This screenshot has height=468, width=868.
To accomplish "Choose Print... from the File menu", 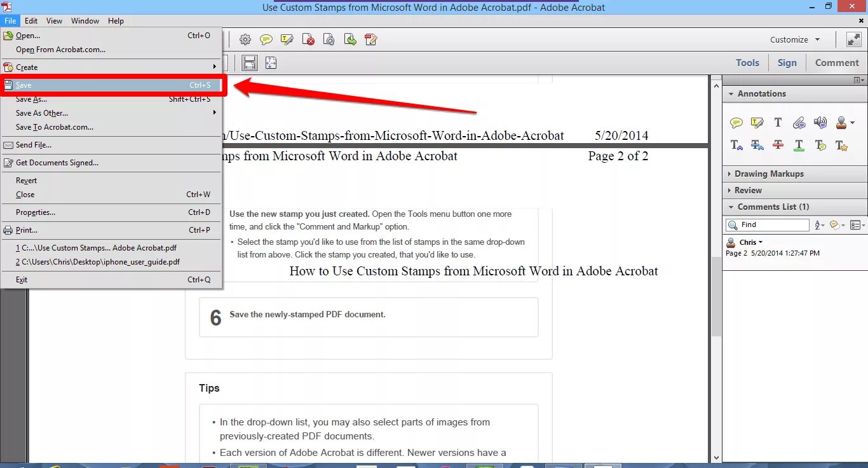I will click(x=111, y=230).
